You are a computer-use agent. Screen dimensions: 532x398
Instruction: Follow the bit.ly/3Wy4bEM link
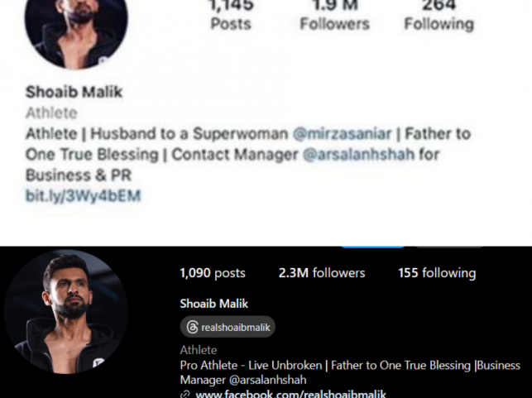click(x=83, y=196)
